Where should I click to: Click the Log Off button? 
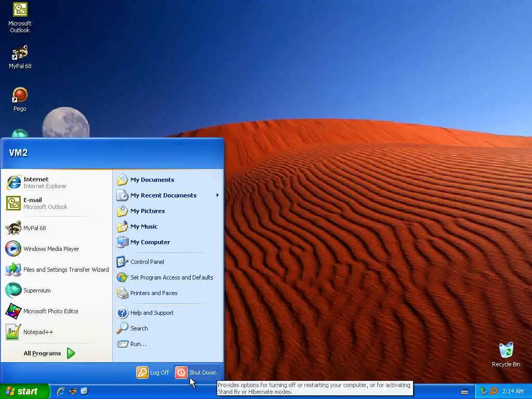coord(153,373)
